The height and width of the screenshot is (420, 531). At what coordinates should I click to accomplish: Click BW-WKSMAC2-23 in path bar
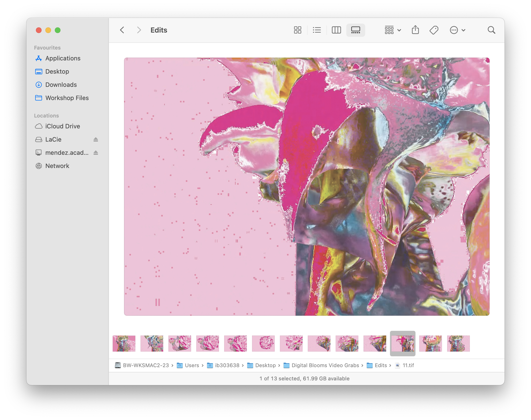tap(142, 365)
